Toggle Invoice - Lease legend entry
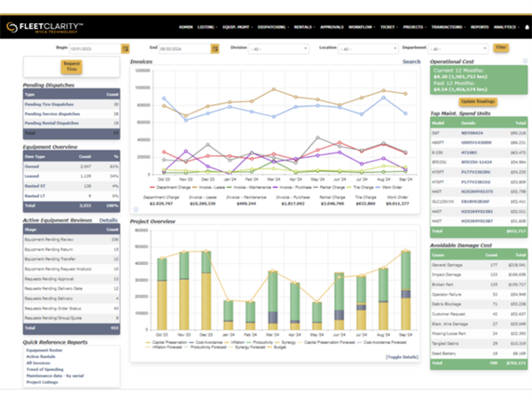532x397 pixels. pos(209,187)
